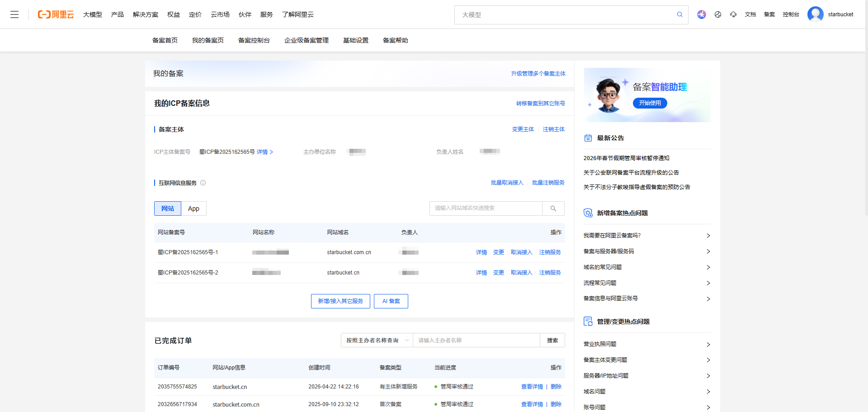Open 备案帮助 nav item
Viewport: 868px width, 412px height.
coord(396,40)
